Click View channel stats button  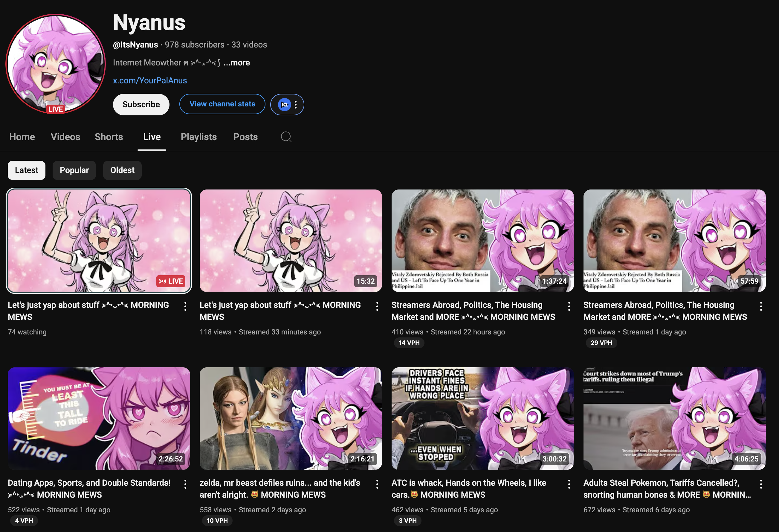click(222, 104)
